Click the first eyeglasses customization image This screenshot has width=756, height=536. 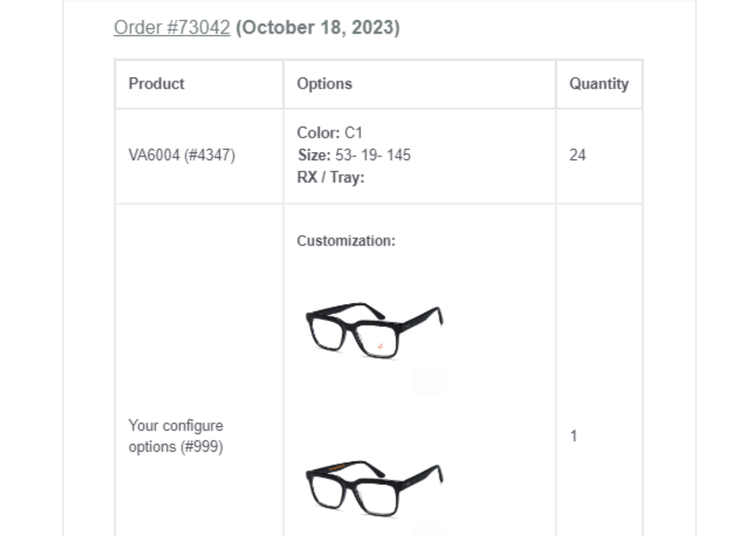click(374, 330)
